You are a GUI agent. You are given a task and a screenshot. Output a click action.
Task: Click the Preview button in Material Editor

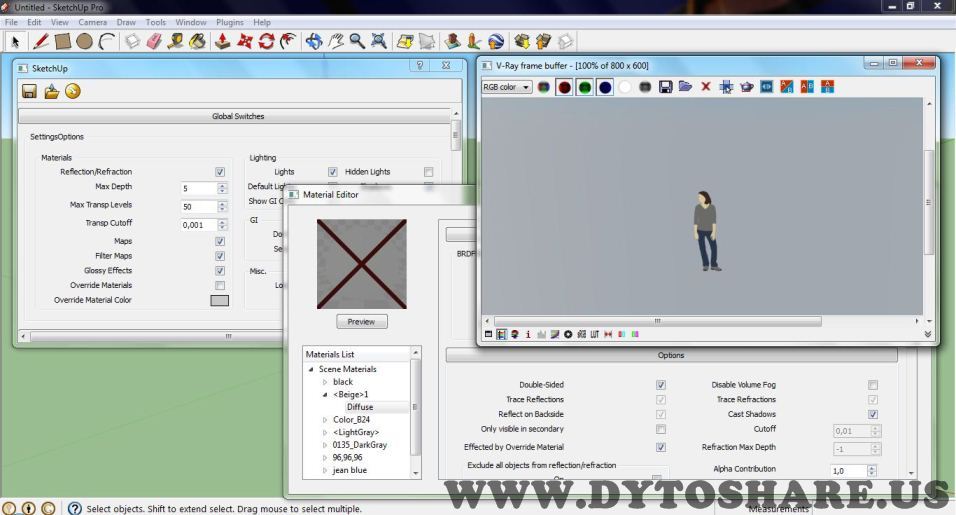362,322
